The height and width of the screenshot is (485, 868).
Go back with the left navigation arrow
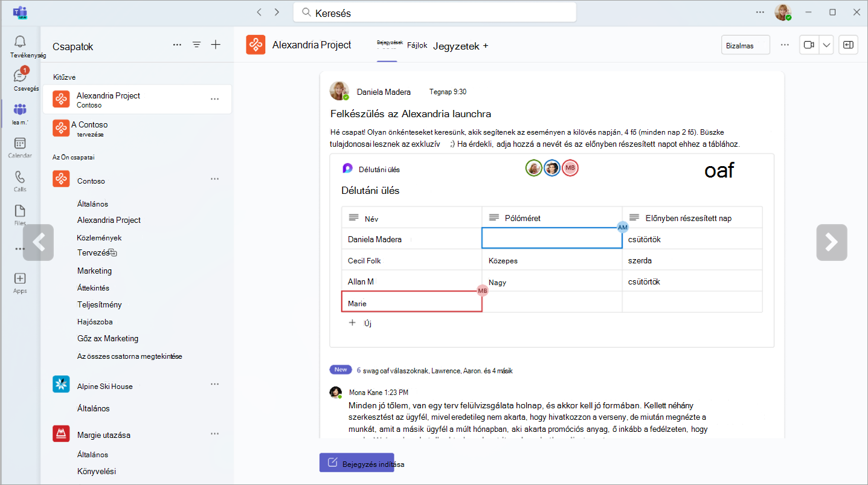(x=259, y=12)
